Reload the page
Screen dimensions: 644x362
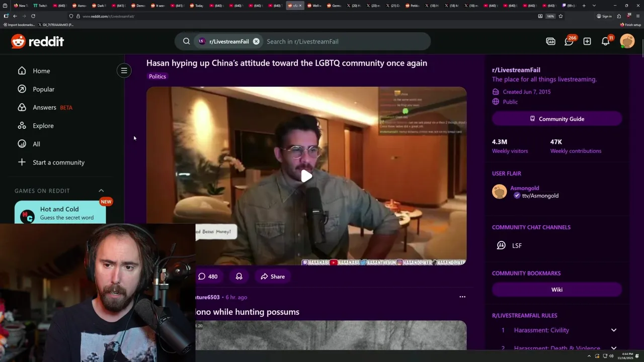(33, 16)
